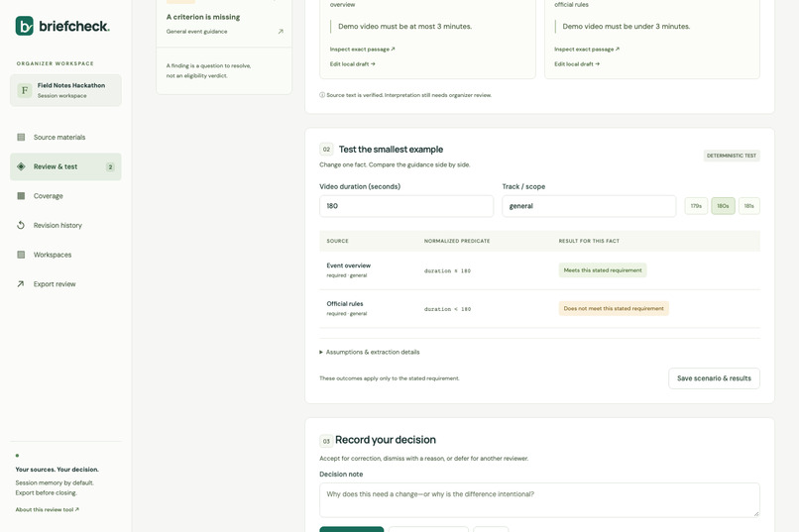Click the duration < 180 predicate
This screenshot has height=532, width=799.
pyautogui.click(x=447, y=309)
